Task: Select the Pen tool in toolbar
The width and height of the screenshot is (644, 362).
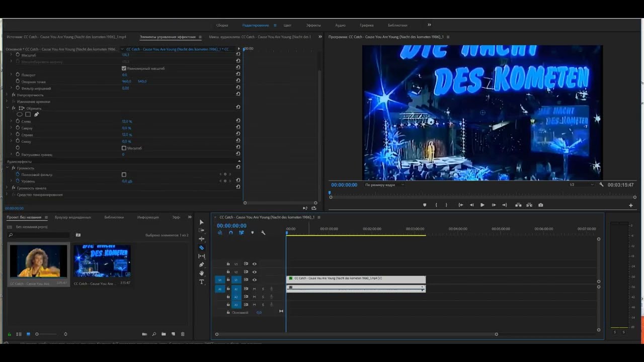Action: pyautogui.click(x=202, y=264)
